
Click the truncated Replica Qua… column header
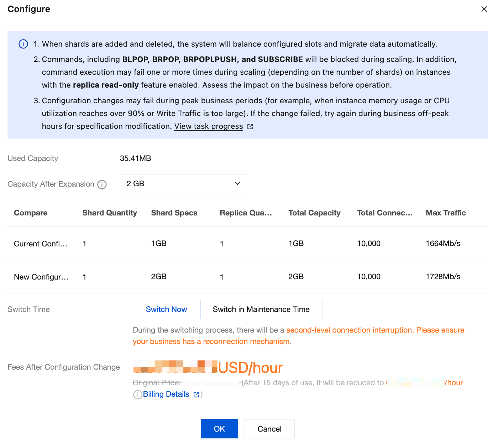[246, 213]
